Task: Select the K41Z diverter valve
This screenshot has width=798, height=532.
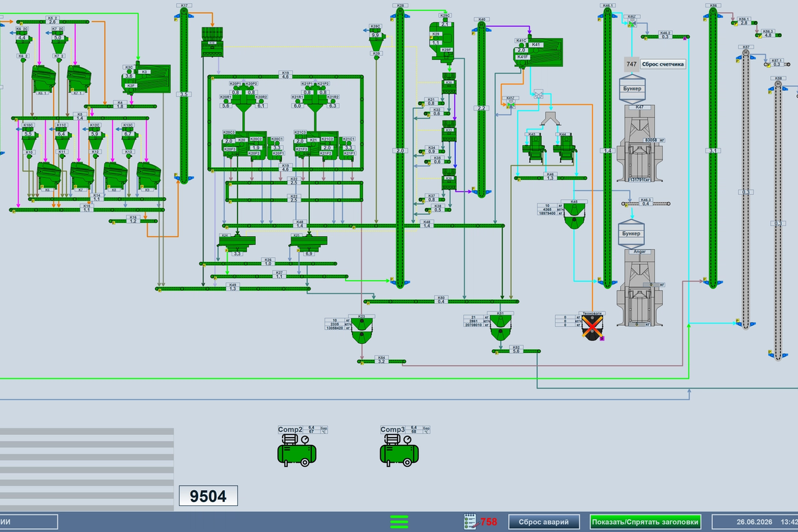Action: [x=511, y=104]
